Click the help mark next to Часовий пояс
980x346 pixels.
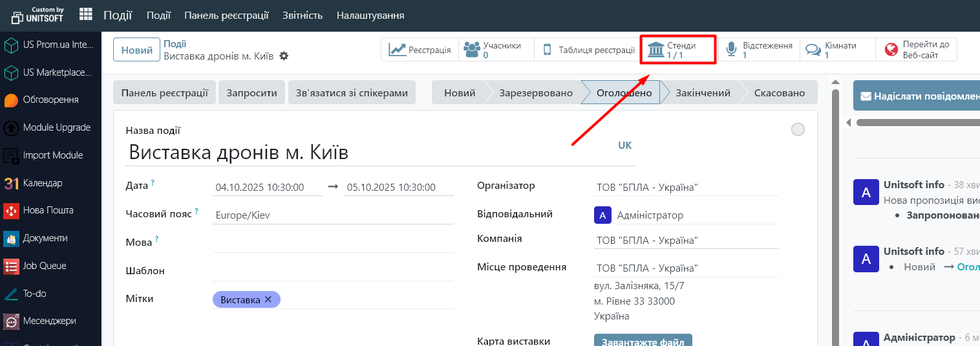click(x=197, y=211)
